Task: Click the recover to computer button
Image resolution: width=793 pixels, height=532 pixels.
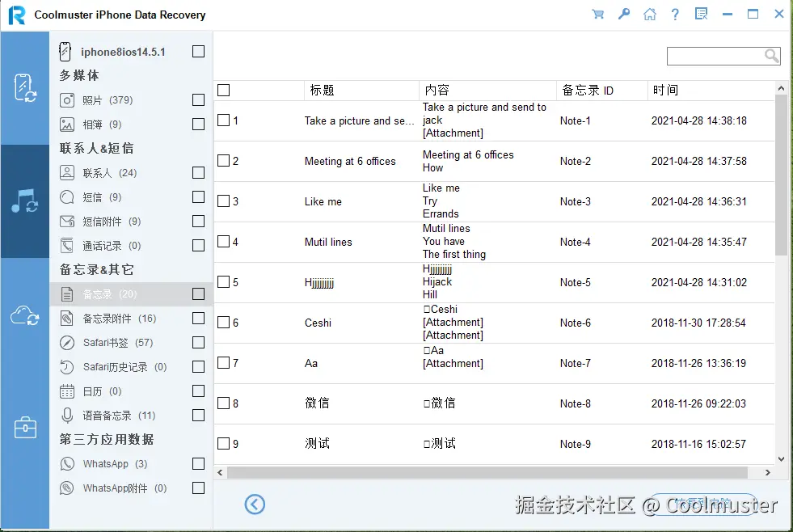Action: (703, 504)
